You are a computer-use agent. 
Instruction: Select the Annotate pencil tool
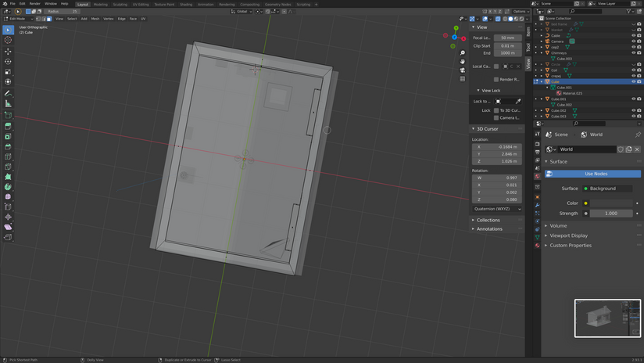(8, 93)
